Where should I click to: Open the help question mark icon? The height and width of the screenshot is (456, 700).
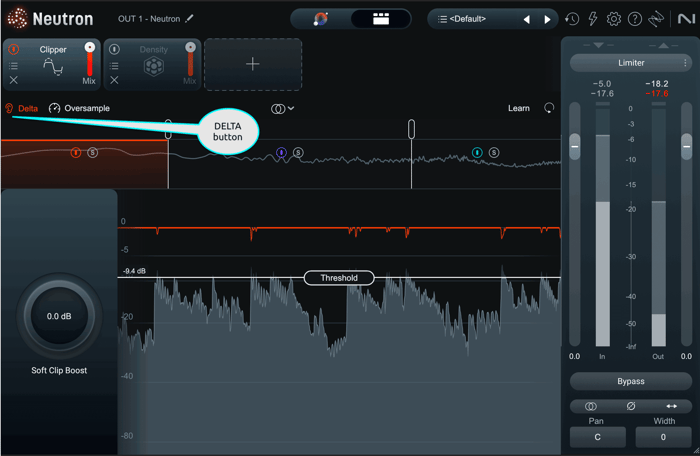pyautogui.click(x=635, y=19)
